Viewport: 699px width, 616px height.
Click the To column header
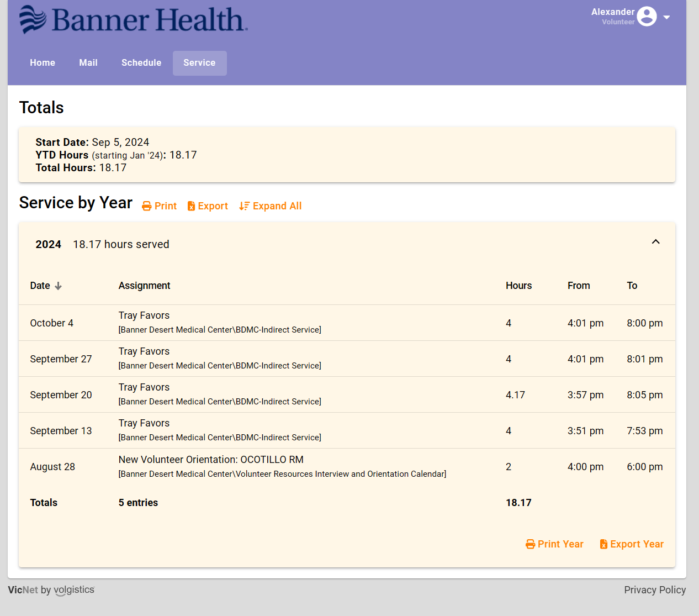click(x=632, y=286)
